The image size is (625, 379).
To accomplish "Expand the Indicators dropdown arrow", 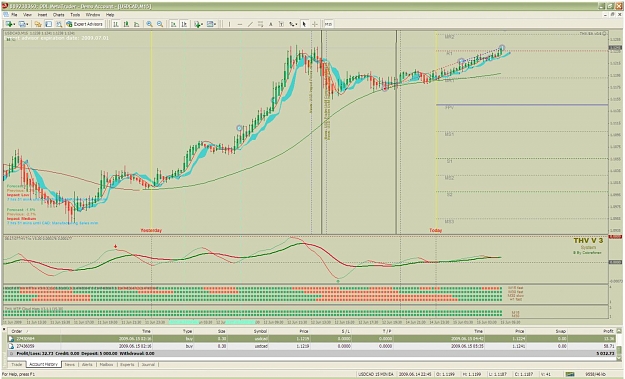I will 202,24.
